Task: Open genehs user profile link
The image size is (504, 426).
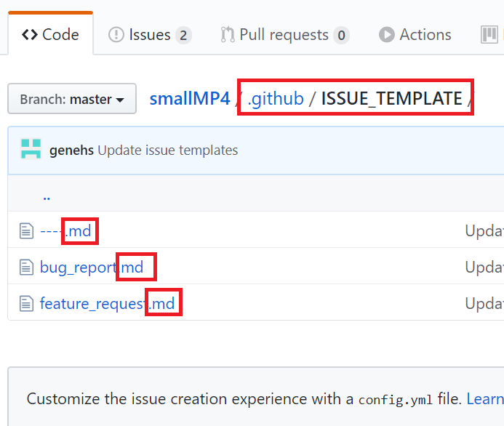Action: [71, 150]
